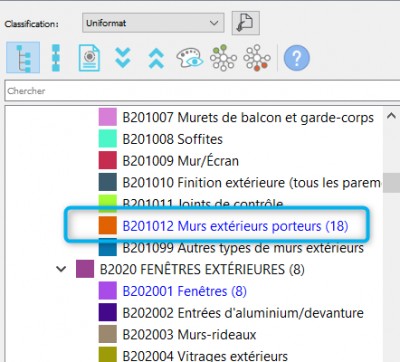Select B202002 Entrées d'aluminium/devanture row
The image size is (400, 362).
(x=243, y=313)
